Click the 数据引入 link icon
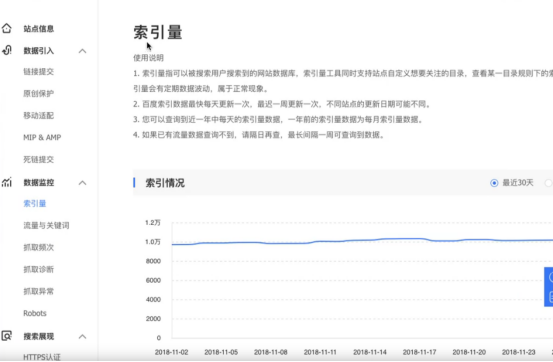 (7, 50)
